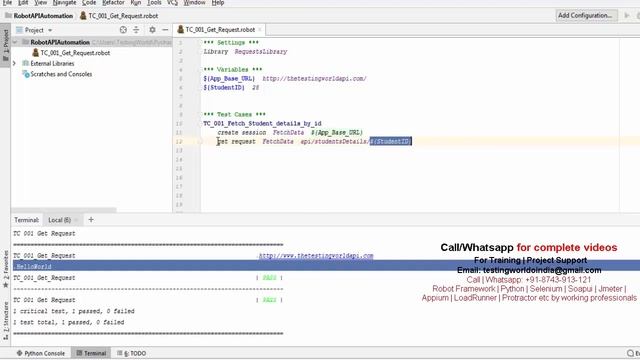Open the Code menu

tap(89, 2)
